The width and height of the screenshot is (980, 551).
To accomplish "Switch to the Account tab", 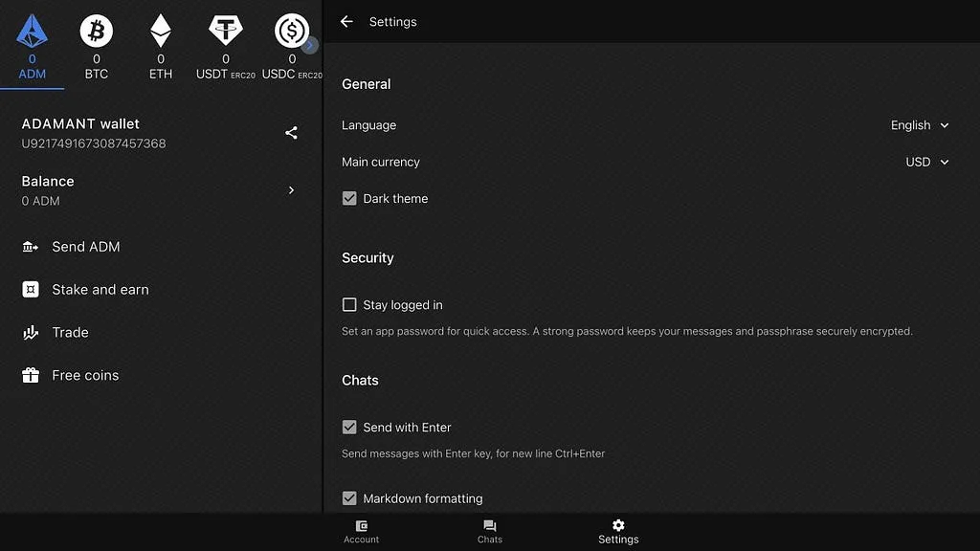I will click(x=361, y=532).
